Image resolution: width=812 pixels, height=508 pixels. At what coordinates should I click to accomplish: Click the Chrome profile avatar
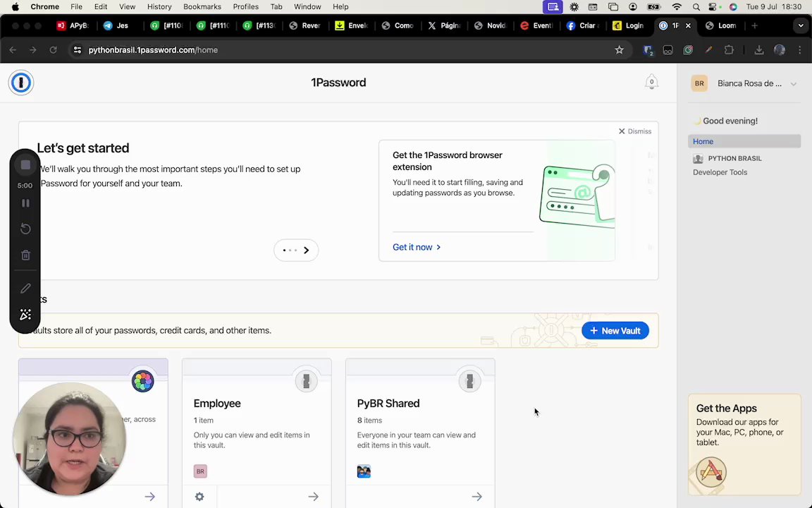(780, 50)
